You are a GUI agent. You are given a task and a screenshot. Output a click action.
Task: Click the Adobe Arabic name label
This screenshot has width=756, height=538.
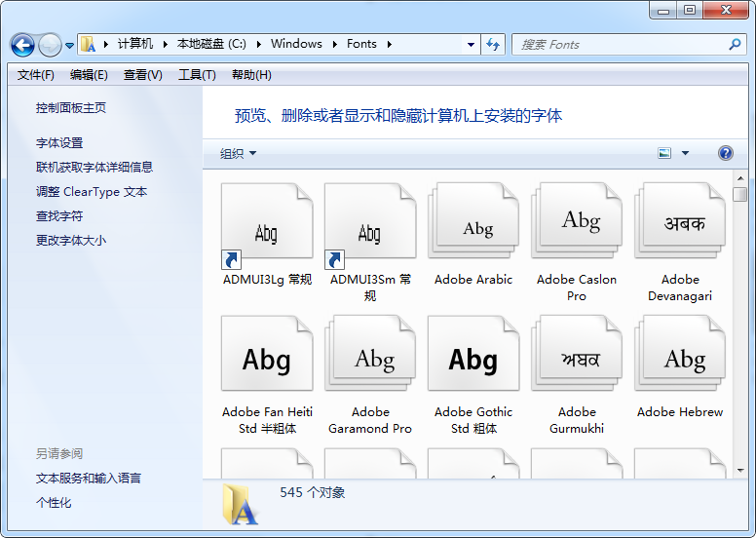point(473,280)
